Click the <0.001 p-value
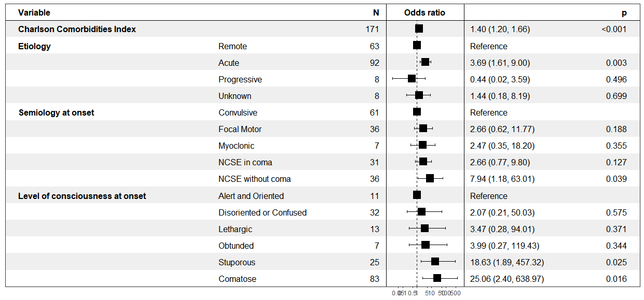This screenshot has width=644, height=300. point(614,29)
